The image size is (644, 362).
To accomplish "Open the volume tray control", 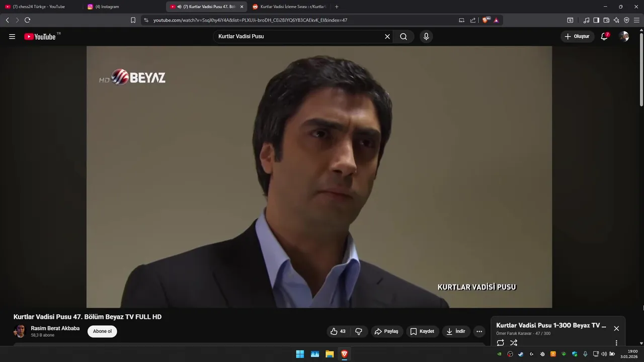I will click(x=604, y=354).
